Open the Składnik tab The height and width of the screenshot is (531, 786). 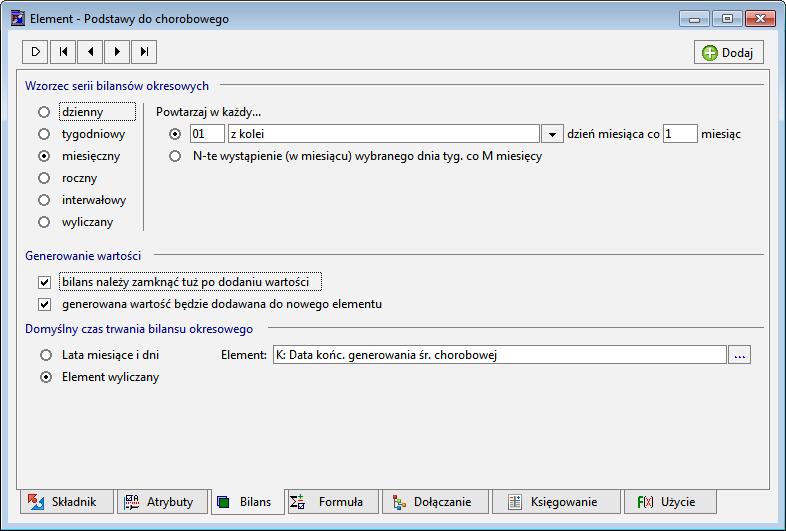tap(67, 502)
